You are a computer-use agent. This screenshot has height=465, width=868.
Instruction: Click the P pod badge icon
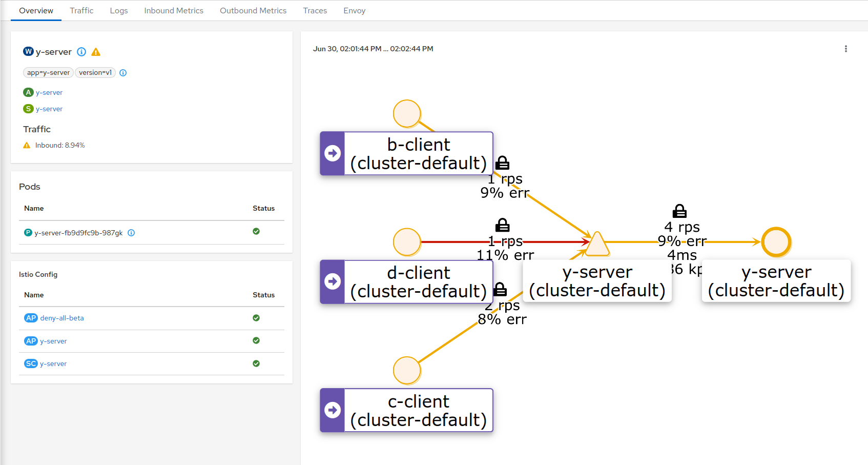(x=28, y=233)
